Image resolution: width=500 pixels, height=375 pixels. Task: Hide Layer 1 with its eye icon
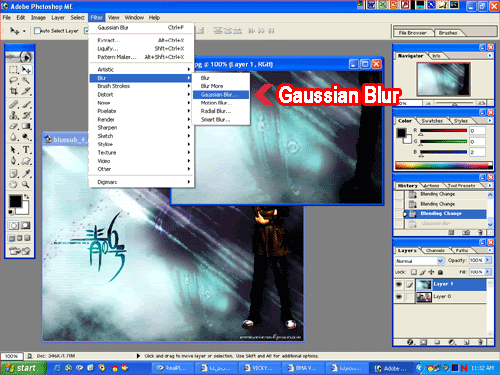[x=399, y=284]
